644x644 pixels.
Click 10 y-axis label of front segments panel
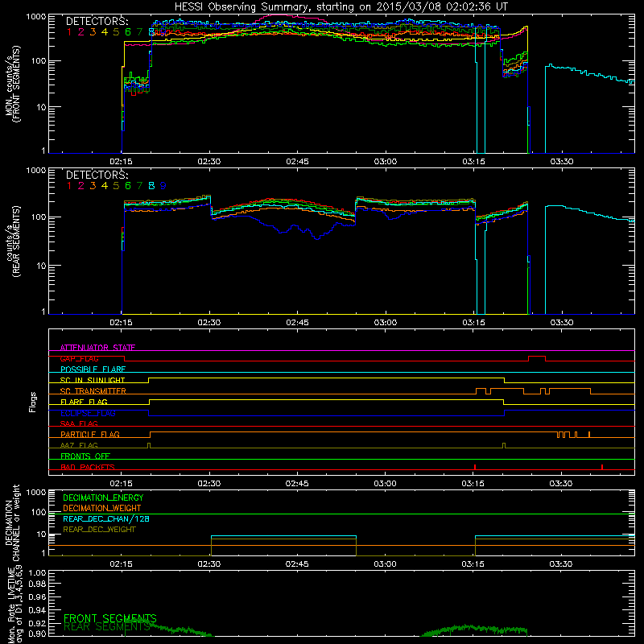point(41,107)
